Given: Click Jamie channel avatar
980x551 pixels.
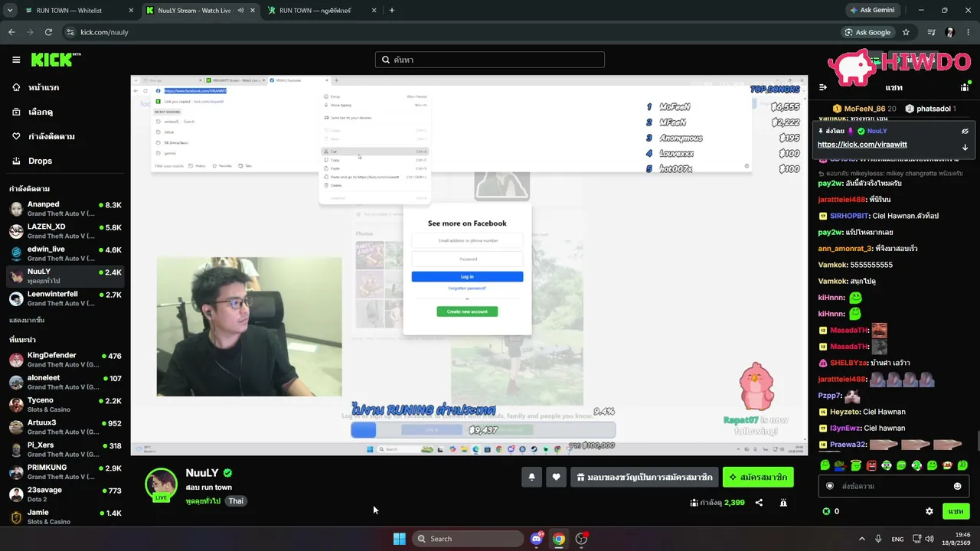Looking at the screenshot, I should 16,517.
